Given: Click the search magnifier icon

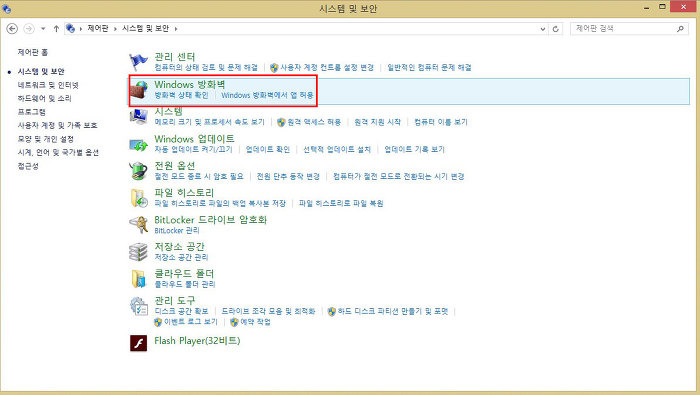Looking at the screenshot, I should pos(680,29).
